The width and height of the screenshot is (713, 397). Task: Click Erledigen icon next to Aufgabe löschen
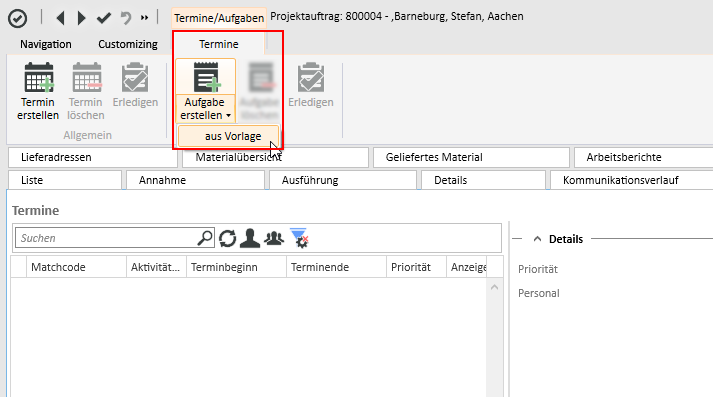[311, 78]
